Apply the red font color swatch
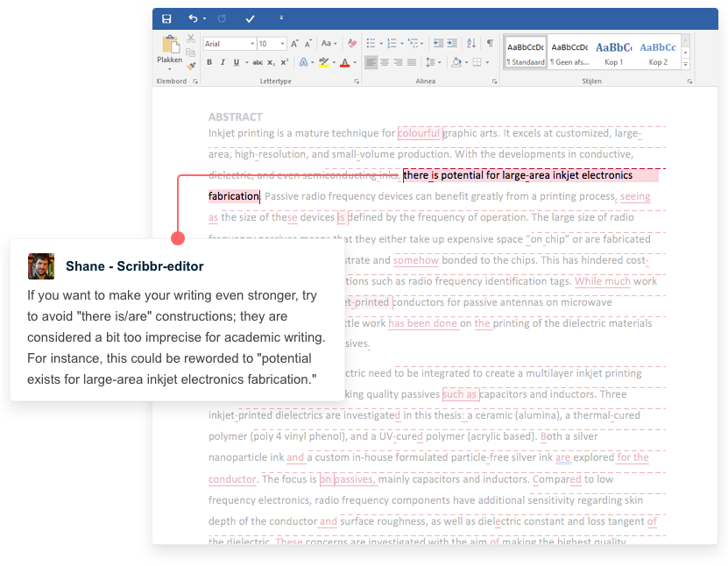The height and width of the screenshot is (566, 728). (x=344, y=63)
